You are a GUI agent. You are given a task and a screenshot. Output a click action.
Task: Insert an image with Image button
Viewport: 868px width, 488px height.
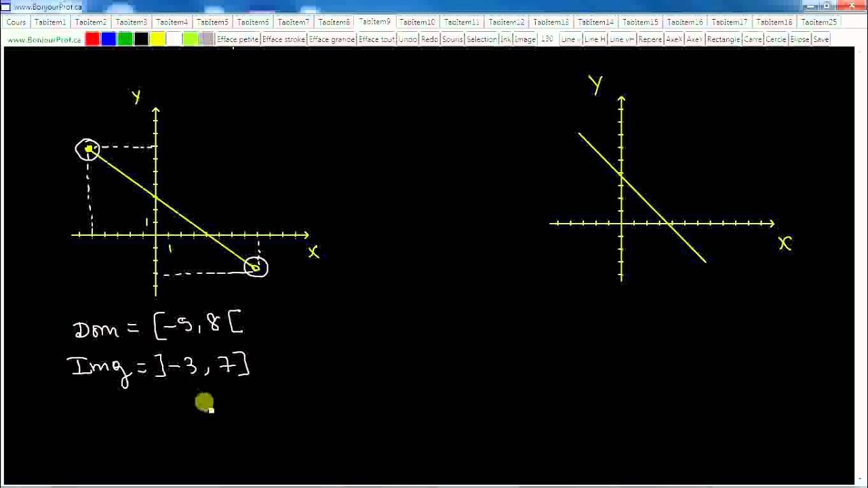click(525, 39)
